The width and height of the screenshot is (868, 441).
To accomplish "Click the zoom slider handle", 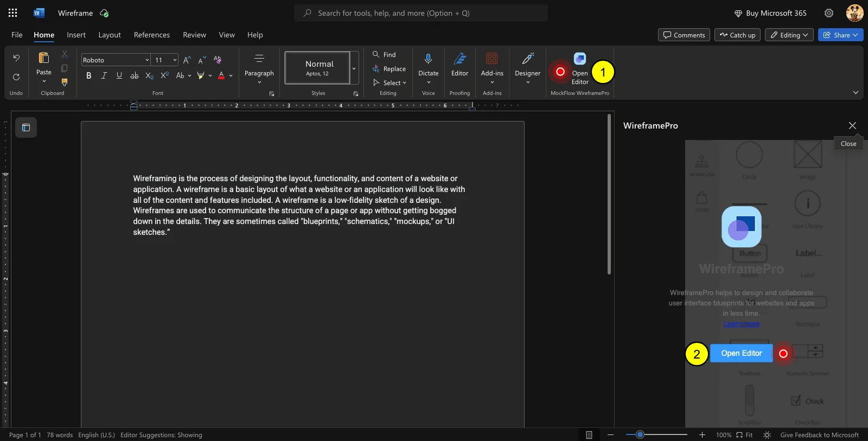I will coord(640,434).
